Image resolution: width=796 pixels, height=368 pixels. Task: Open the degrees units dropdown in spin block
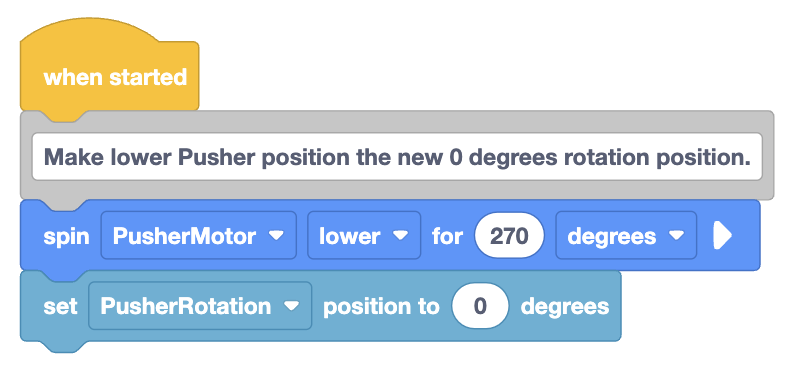click(626, 236)
